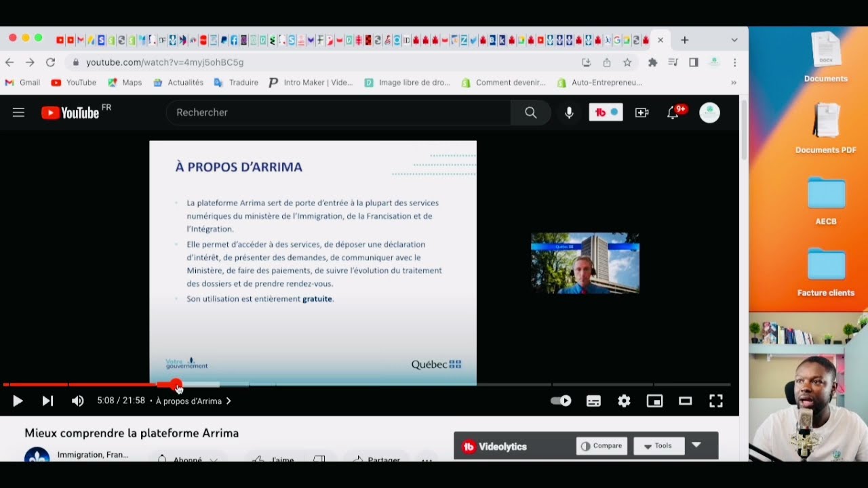Bookmark this page with the star

click(x=627, y=62)
